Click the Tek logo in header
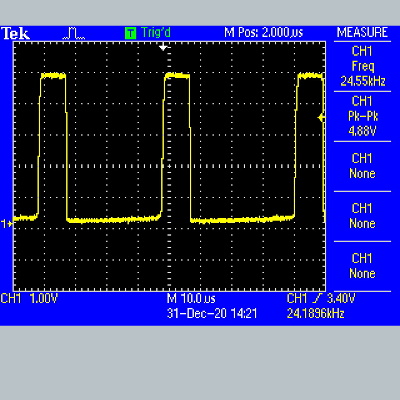Viewport: 400px width, 400px height. click(15, 34)
